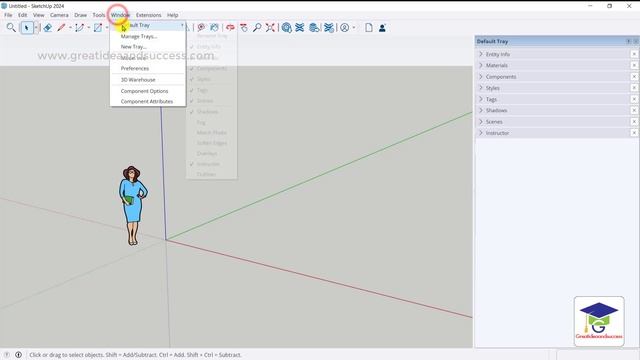
Task: Toggle Styles in the Default Tray submenu
Action: [x=211, y=79]
